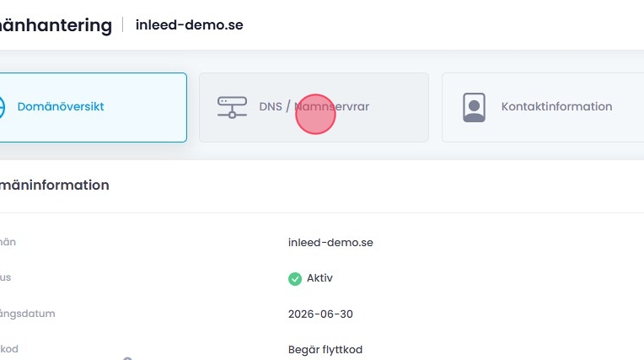The width and height of the screenshot is (644, 360).
Task: Click the page title ending in hantering
Action: [56, 25]
